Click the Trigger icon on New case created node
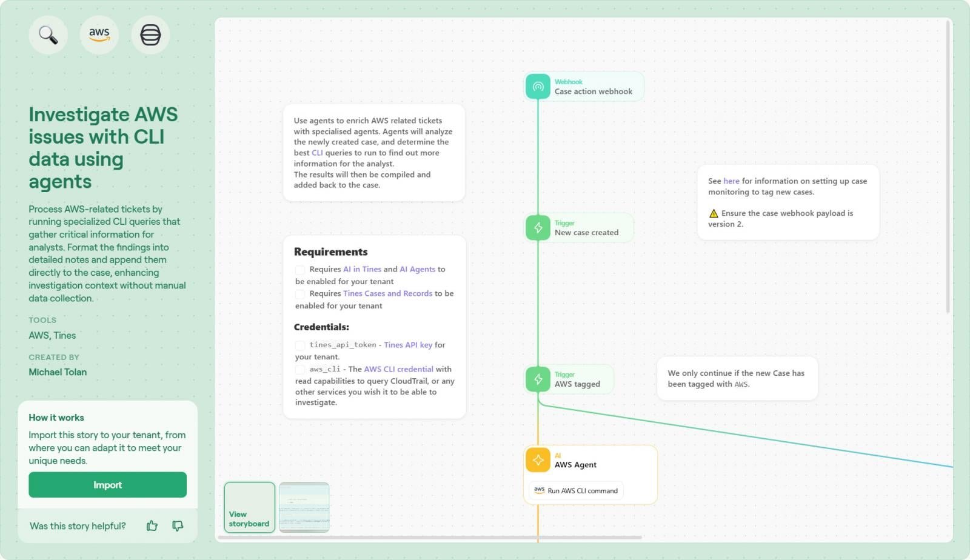Screen dimensions: 970x560 tap(537, 228)
